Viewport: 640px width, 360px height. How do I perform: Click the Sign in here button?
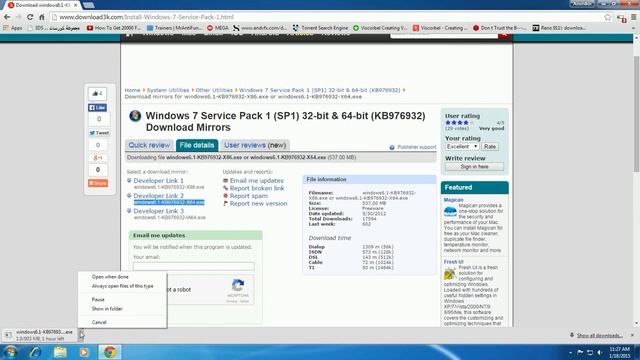coord(474,167)
